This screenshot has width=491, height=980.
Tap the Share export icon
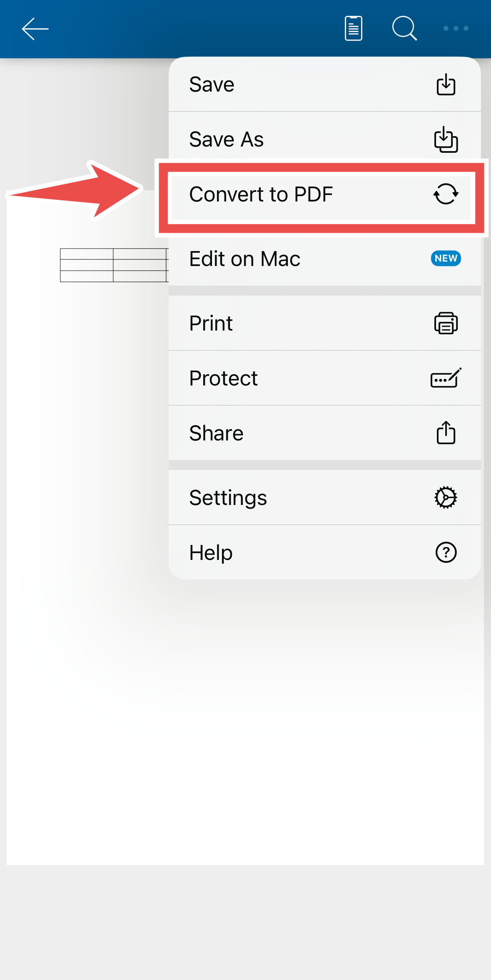tap(446, 433)
